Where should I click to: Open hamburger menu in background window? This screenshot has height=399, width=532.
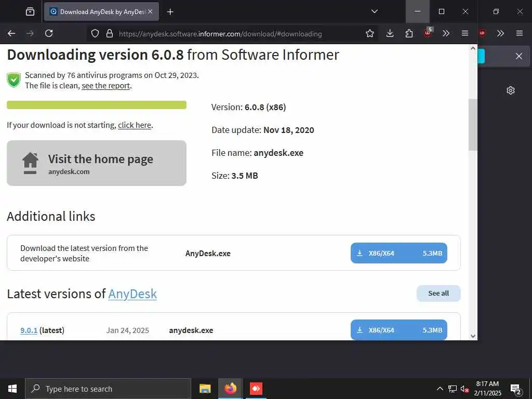tap(519, 33)
